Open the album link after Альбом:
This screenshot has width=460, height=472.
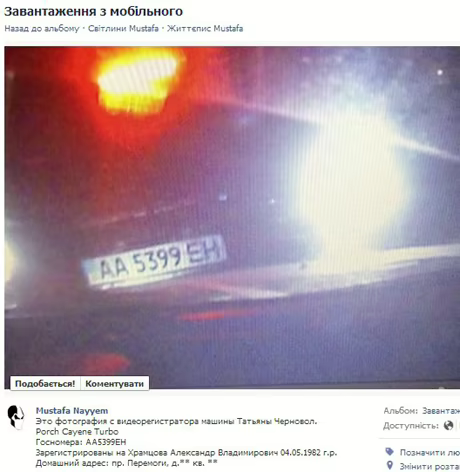point(441,411)
